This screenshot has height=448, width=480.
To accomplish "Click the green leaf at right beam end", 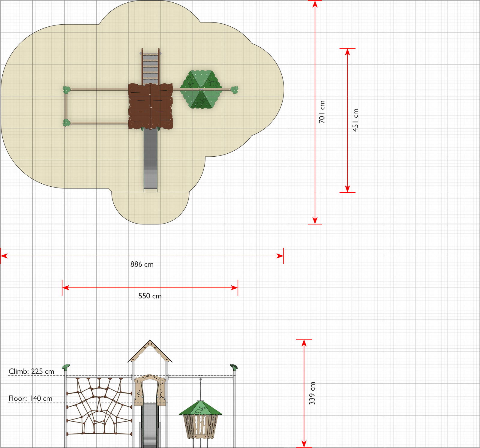I will point(234,89).
